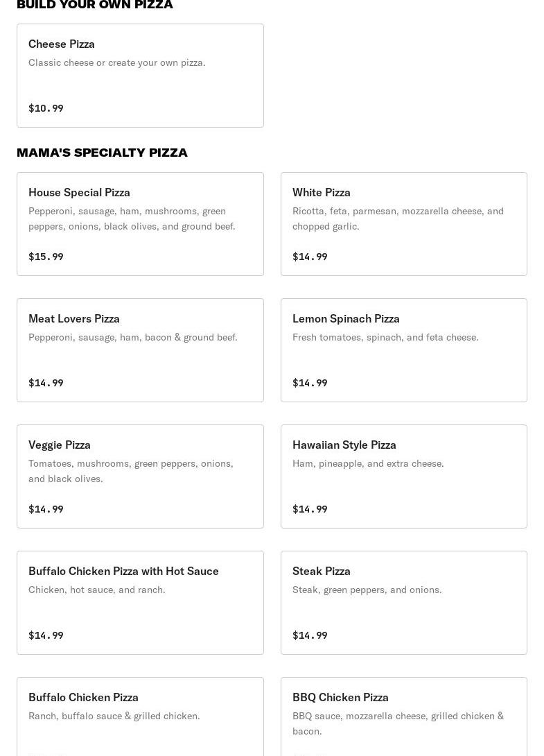Screen dimensions: 544x756
Task: Click the Build Your Own Pizza heading
Action: coord(95,5)
